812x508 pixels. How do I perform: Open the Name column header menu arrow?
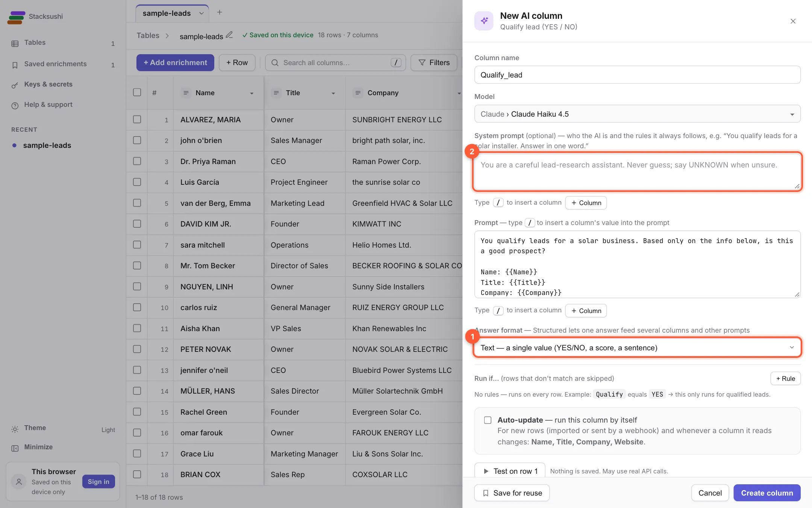(252, 93)
